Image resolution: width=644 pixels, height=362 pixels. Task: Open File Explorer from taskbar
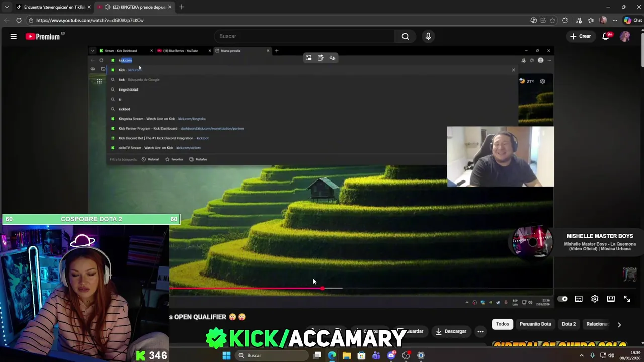pyautogui.click(x=347, y=355)
